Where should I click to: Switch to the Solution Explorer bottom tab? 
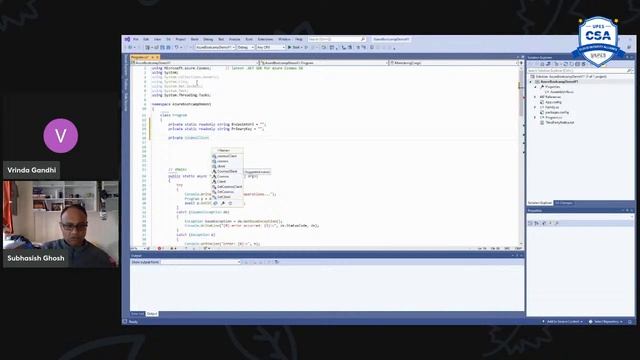(540, 203)
